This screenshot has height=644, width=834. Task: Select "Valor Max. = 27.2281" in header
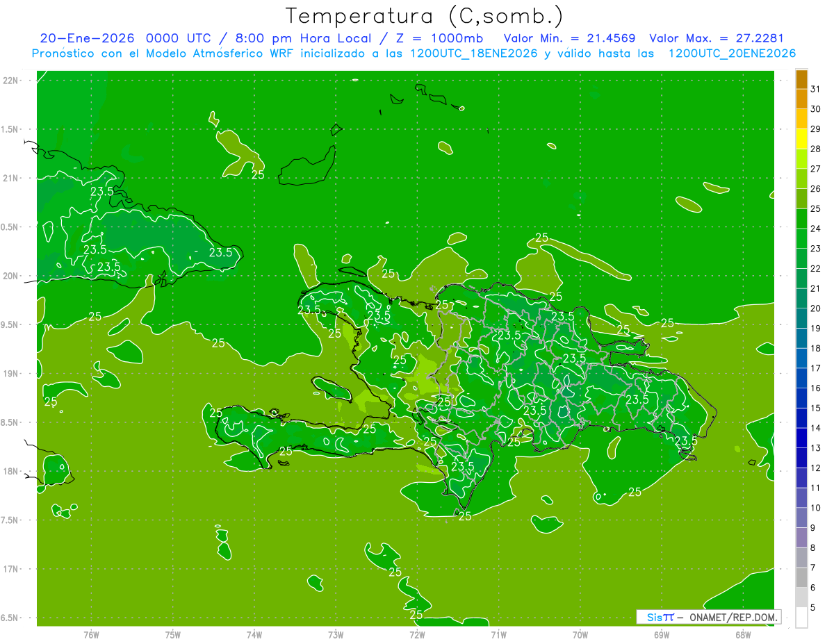tap(717, 38)
